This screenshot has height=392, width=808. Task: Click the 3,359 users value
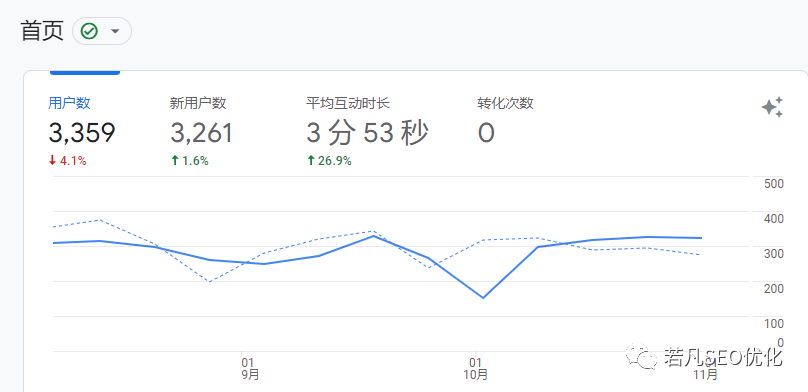click(x=81, y=133)
